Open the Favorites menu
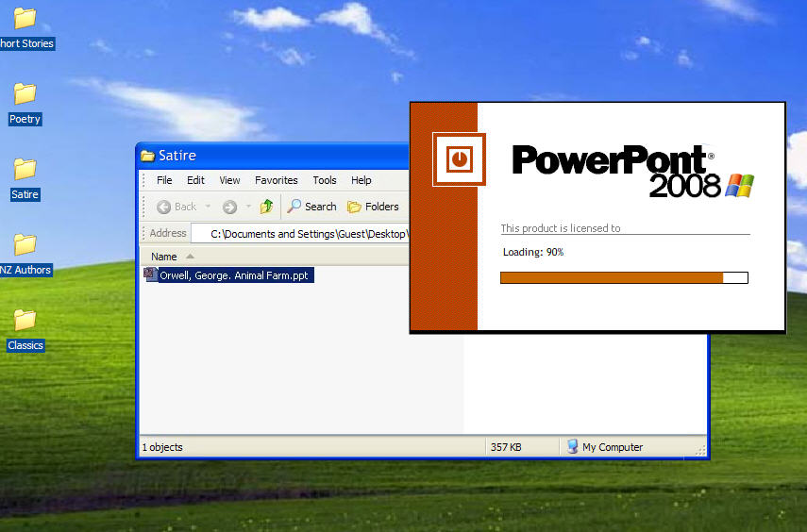Viewport: 807px width, 532px height. [276, 180]
